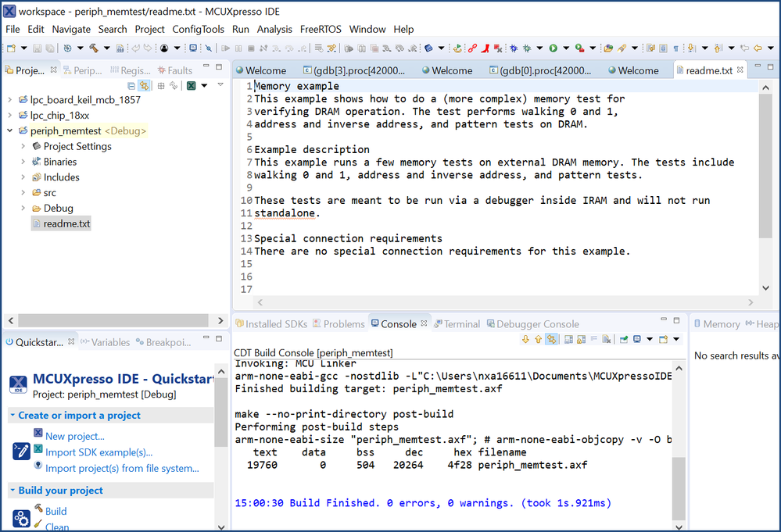Image resolution: width=781 pixels, height=532 pixels.
Task: Click the Run with red toolbox icon
Action: click(x=580, y=48)
